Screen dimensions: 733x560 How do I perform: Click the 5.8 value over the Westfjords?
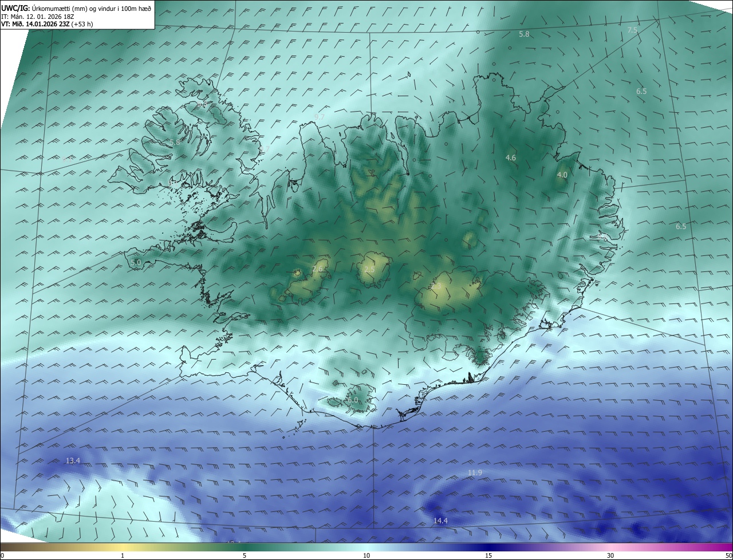click(175, 142)
